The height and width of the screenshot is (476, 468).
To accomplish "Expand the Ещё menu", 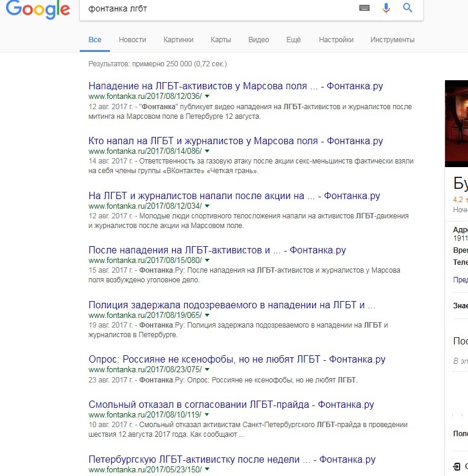I will [x=293, y=40].
